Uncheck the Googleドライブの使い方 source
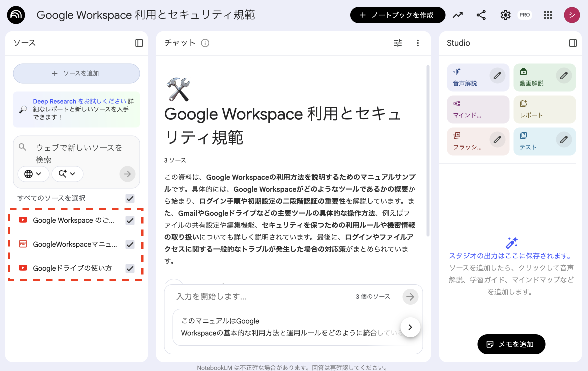Viewport: 588px width, 371px height. coord(130,268)
